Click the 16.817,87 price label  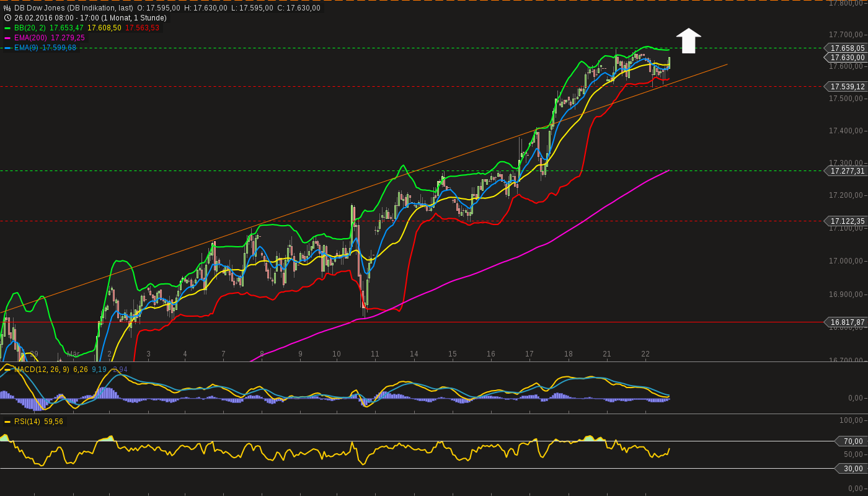[846, 322]
